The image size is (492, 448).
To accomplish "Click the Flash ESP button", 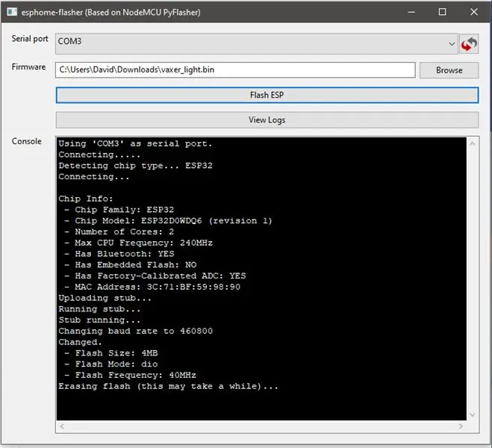I will pos(267,95).
